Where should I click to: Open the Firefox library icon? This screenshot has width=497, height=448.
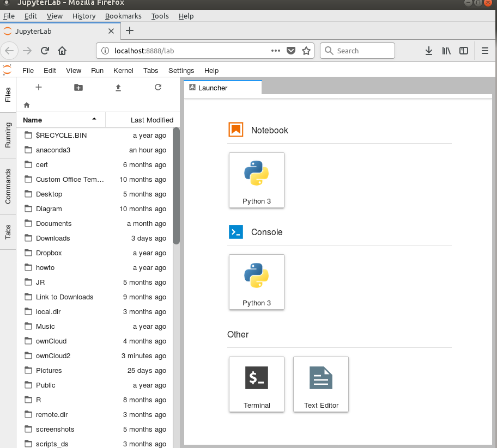(446, 51)
